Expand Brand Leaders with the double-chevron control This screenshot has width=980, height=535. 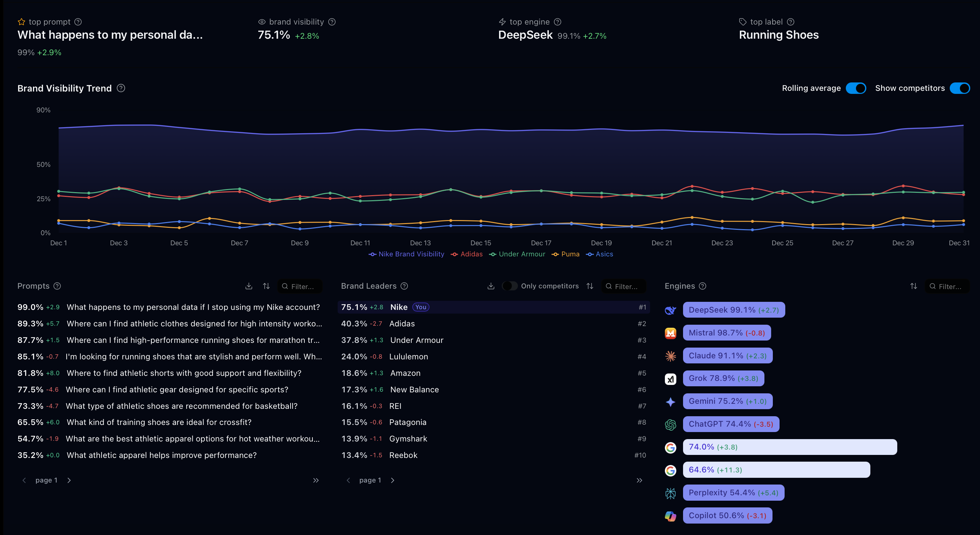(x=639, y=480)
